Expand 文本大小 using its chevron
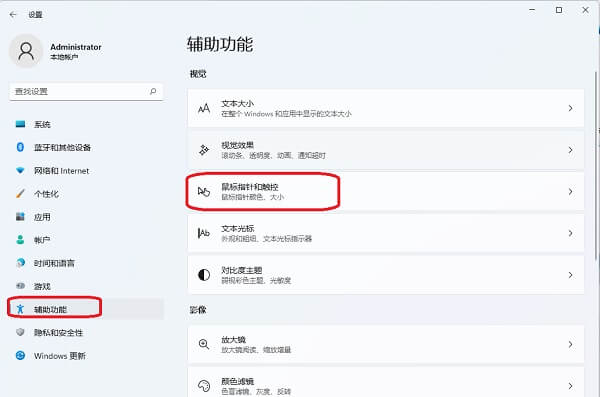Viewport: 600px width, 397px height. coord(570,108)
